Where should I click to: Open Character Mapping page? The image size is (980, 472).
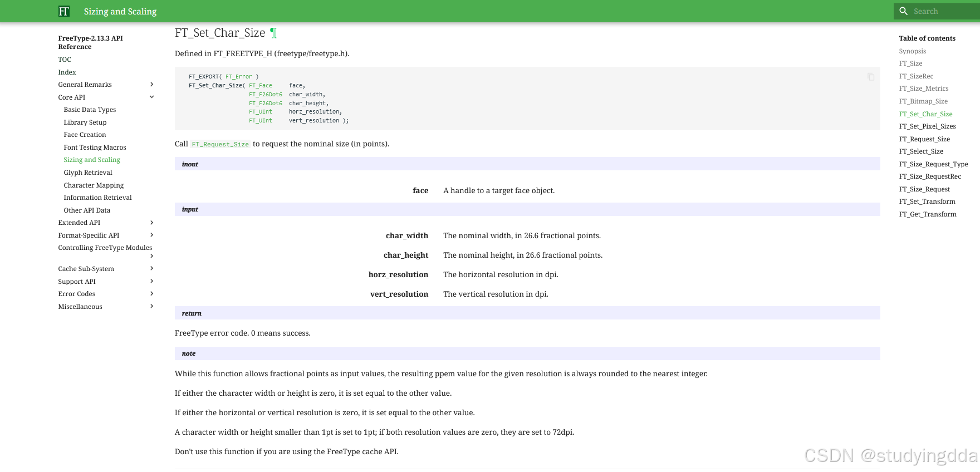click(94, 185)
